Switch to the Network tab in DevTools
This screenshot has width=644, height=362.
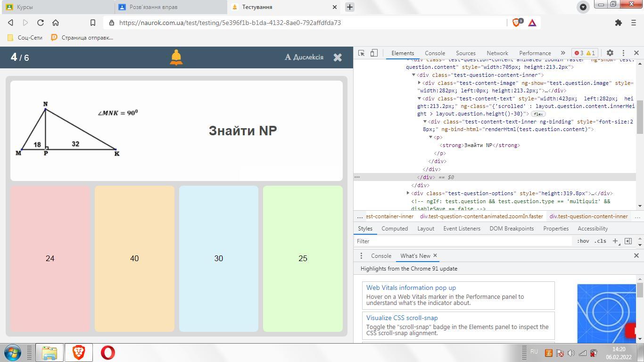click(497, 53)
